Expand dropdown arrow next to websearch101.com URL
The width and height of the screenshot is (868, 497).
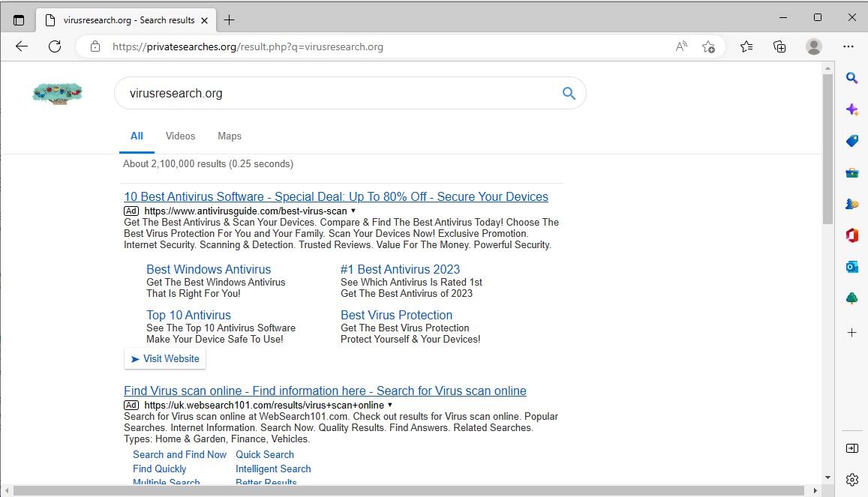[390, 405]
